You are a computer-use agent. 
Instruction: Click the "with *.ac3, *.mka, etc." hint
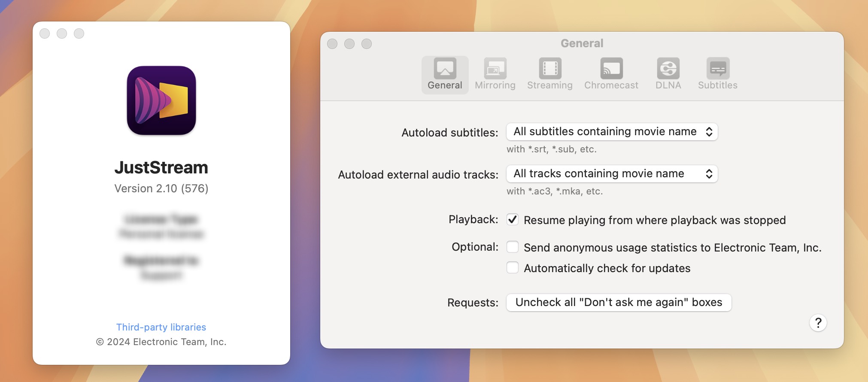pyautogui.click(x=555, y=191)
